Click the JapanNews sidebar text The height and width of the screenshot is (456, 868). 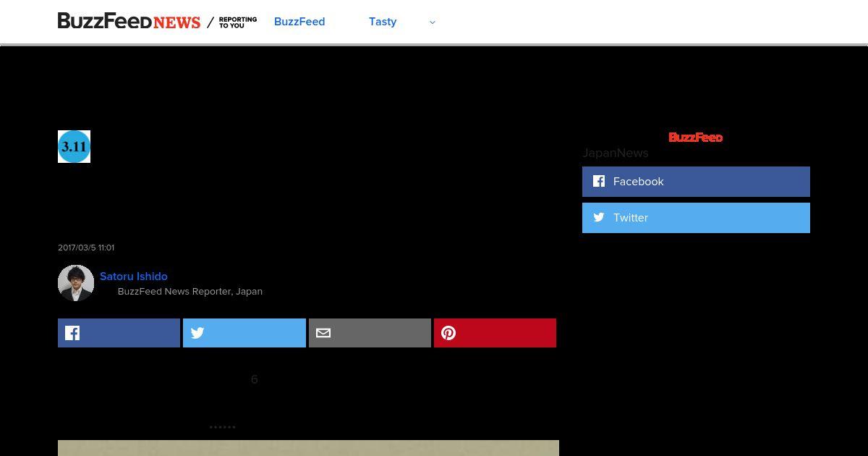[x=616, y=153]
